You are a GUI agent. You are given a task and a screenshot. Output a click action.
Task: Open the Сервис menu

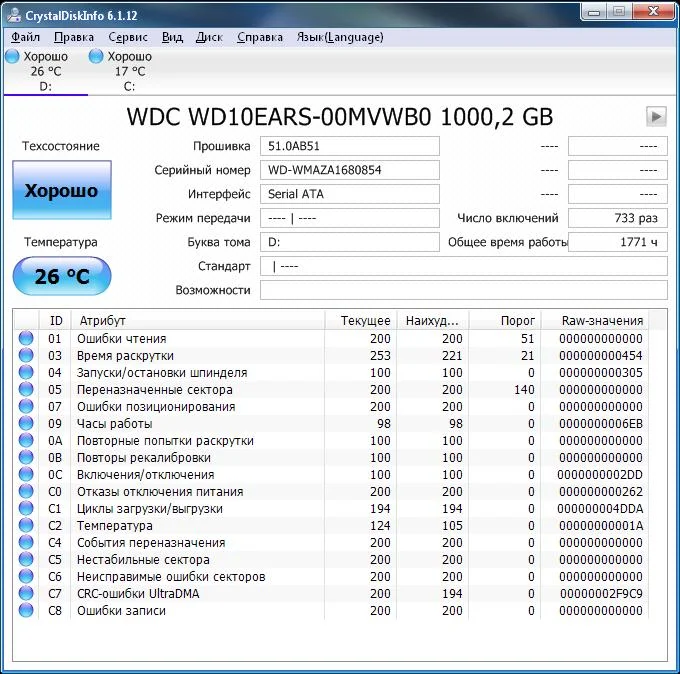127,37
